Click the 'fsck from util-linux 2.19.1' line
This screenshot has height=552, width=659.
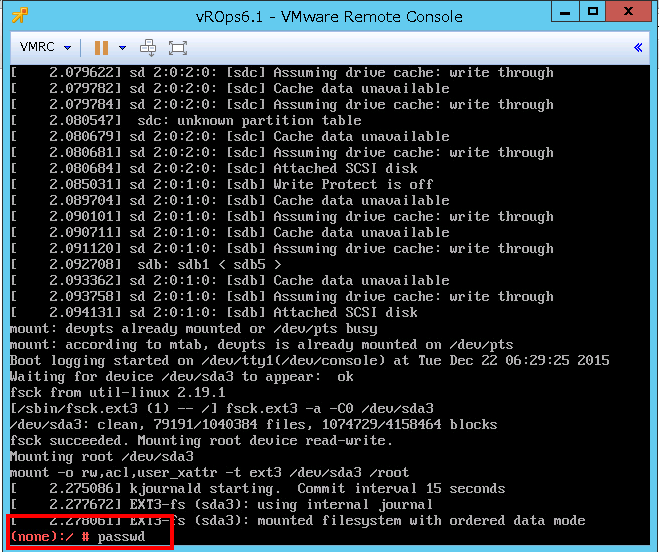[118, 392]
